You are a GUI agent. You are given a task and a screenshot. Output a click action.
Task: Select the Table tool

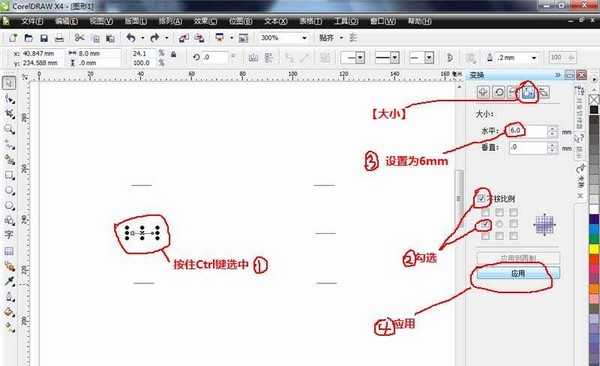click(x=9, y=251)
